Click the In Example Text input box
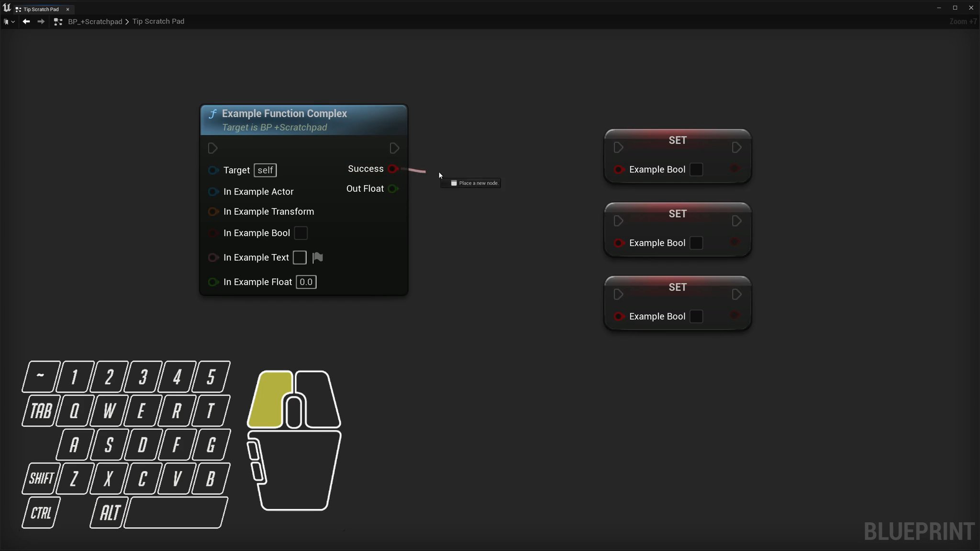This screenshot has height=551, width=980. click(x=300, y=257)
